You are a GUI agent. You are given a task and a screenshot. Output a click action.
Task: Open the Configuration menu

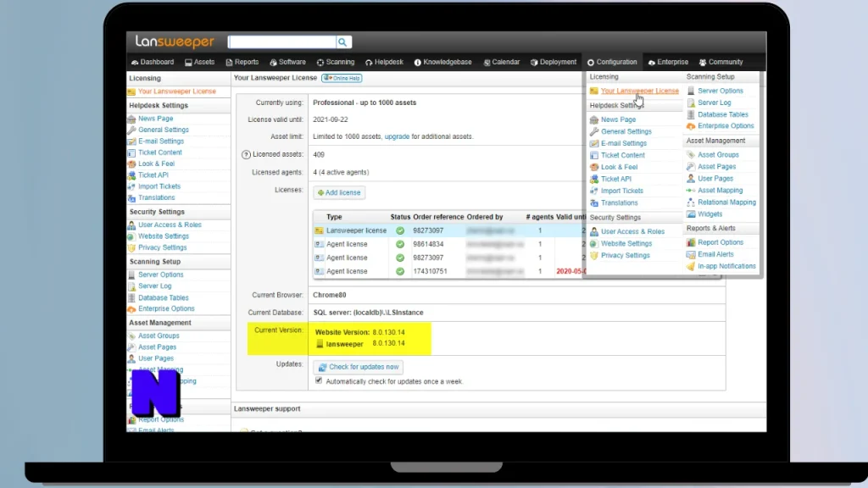coord(612,62)
